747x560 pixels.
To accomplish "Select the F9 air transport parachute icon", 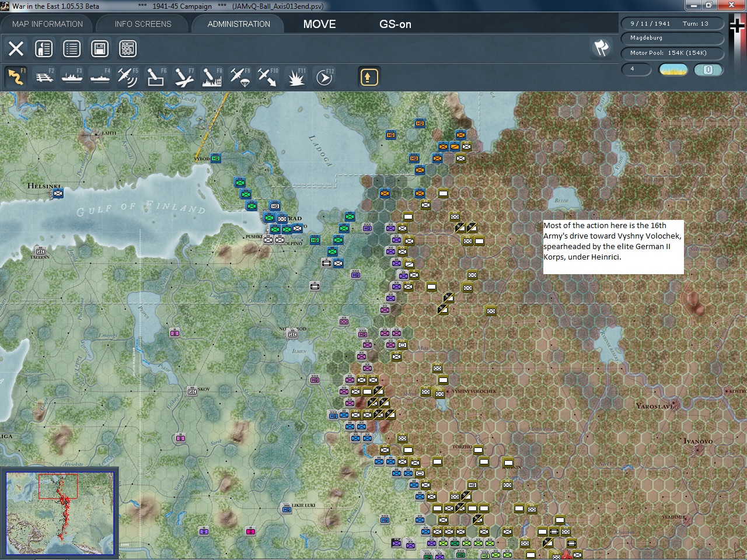I will (240, 77).
